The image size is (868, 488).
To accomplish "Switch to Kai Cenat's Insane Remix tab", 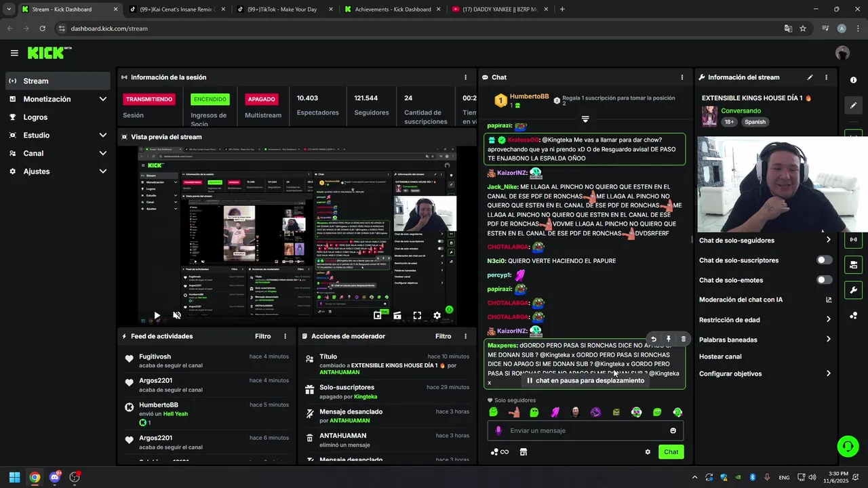I will 176,9.
